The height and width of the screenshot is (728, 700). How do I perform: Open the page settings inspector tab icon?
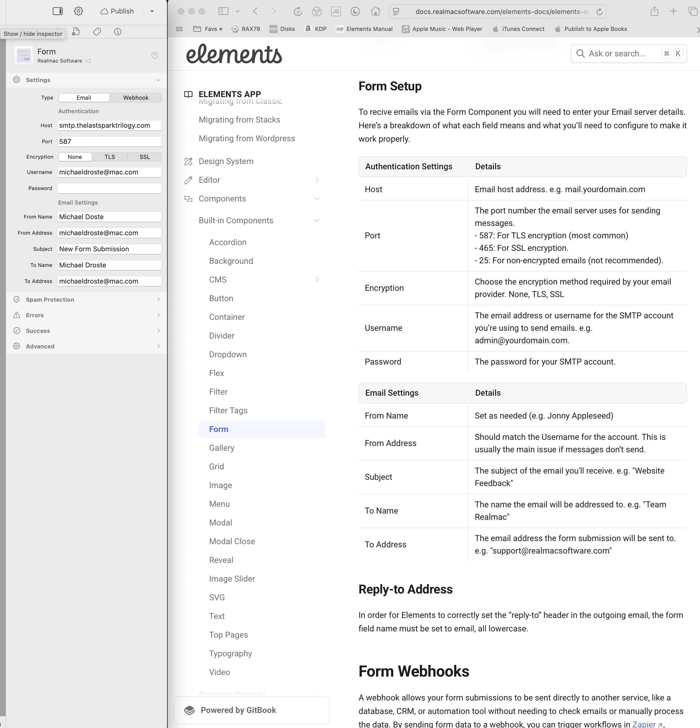tap(76, 32)
